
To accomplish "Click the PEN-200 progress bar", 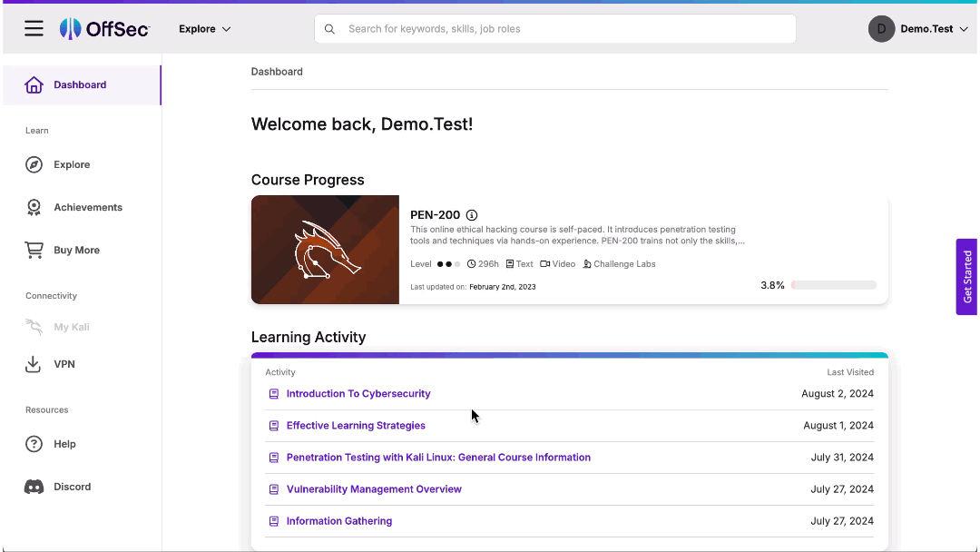I will pos(833,284).
